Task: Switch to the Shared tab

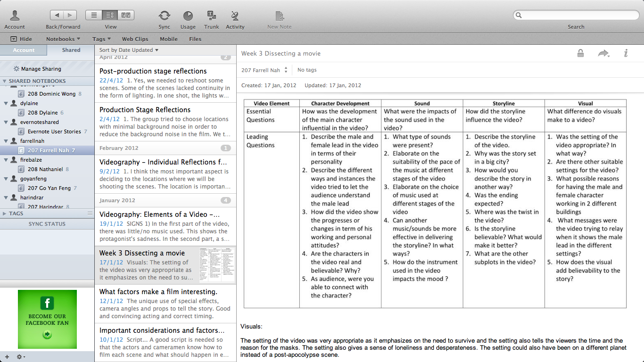Action: (71, 50)
